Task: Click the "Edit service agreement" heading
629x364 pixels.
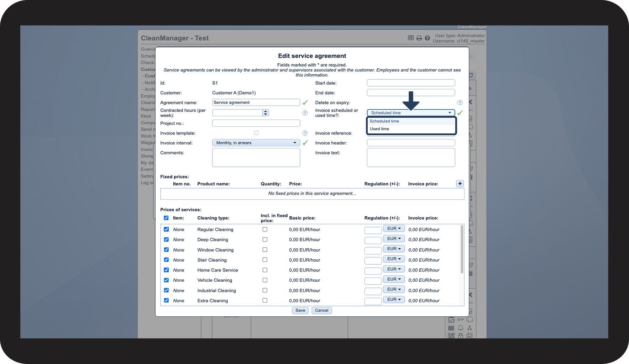Action: coord(312,56)
